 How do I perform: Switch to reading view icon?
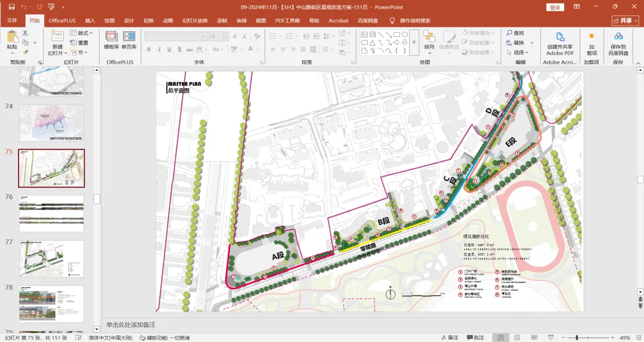point(534,337)
